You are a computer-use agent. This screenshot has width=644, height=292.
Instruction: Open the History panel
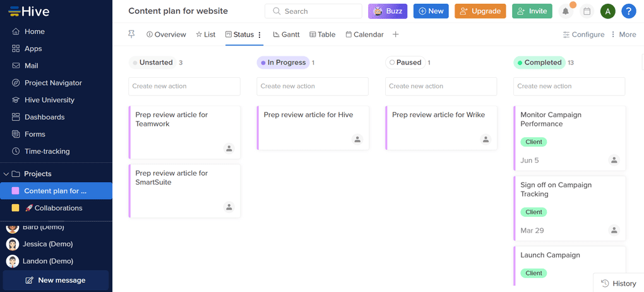(x=619, y=283)
